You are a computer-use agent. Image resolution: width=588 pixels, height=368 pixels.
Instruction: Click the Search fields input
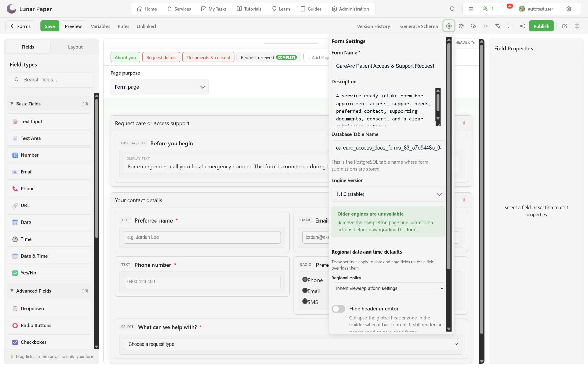click(52, 80)
